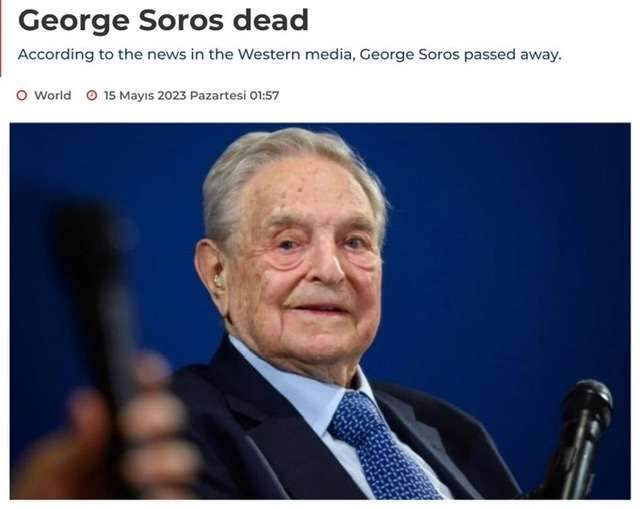This screenshot has height=509, width=640.
Task: Click the headline 'George Soros dead'
Action: 163,20
